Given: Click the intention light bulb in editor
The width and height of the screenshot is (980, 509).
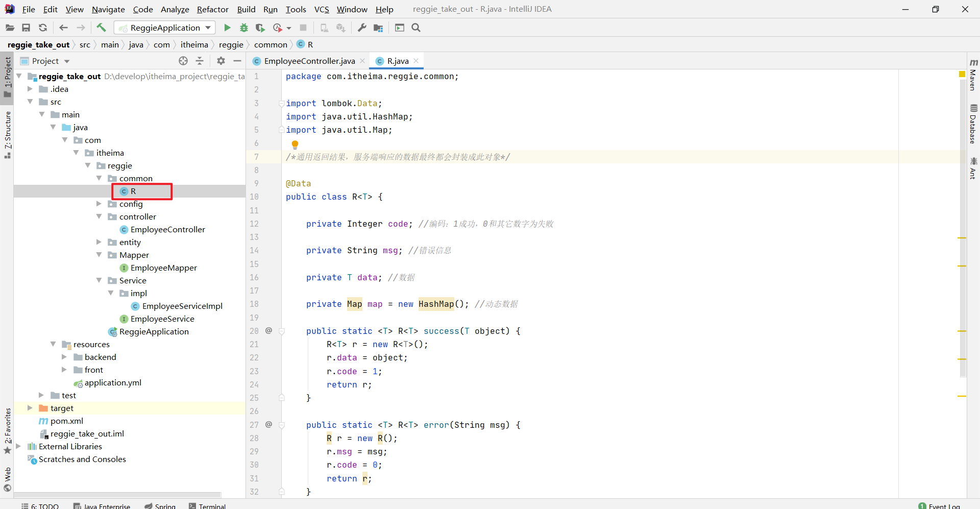Looking at the screenshot, I should pos(295,144).
